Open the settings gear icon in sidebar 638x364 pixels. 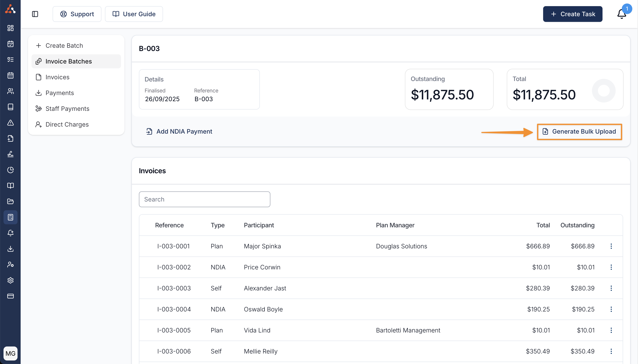tap(10, 280)
